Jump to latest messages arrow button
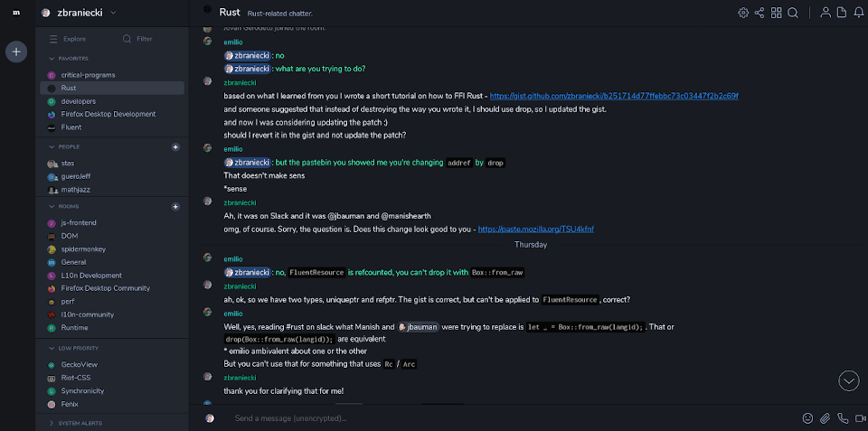The width and height of the screenshot is (868, 431). (848, 380)
